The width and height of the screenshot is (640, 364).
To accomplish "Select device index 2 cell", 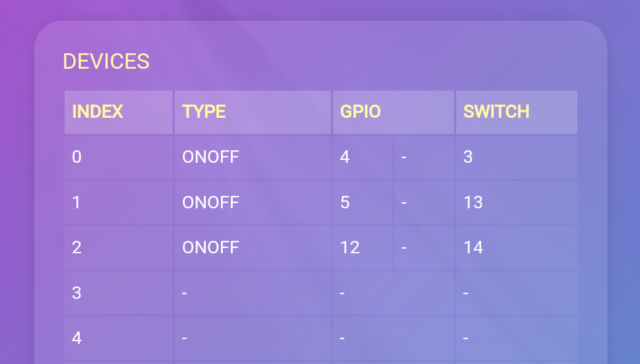I will 77,247.
